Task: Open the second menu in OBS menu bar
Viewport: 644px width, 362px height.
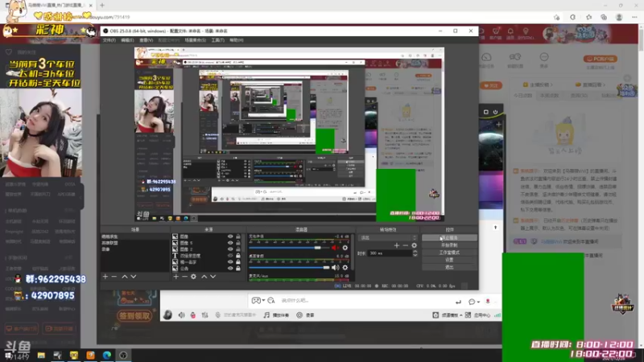Action: coord(127,40)
